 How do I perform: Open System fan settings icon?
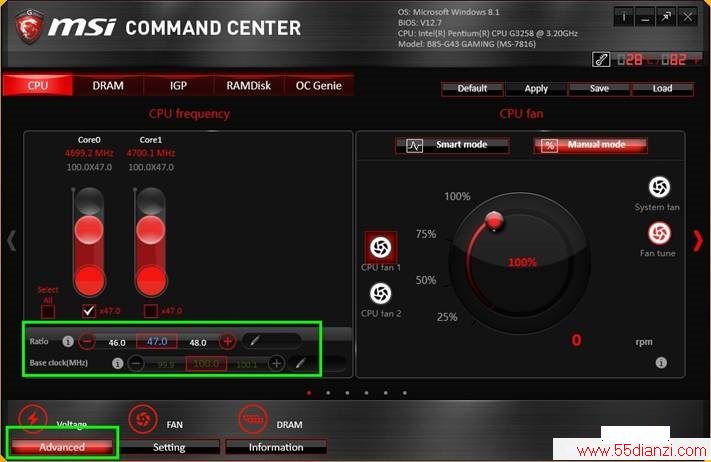[659, 187]
